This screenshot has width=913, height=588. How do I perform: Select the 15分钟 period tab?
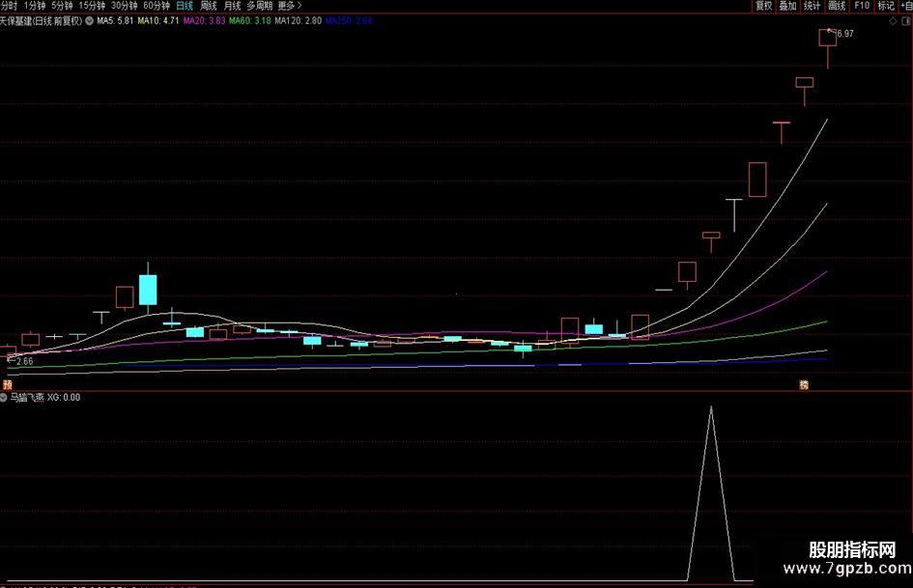click(x=92, y=6)
